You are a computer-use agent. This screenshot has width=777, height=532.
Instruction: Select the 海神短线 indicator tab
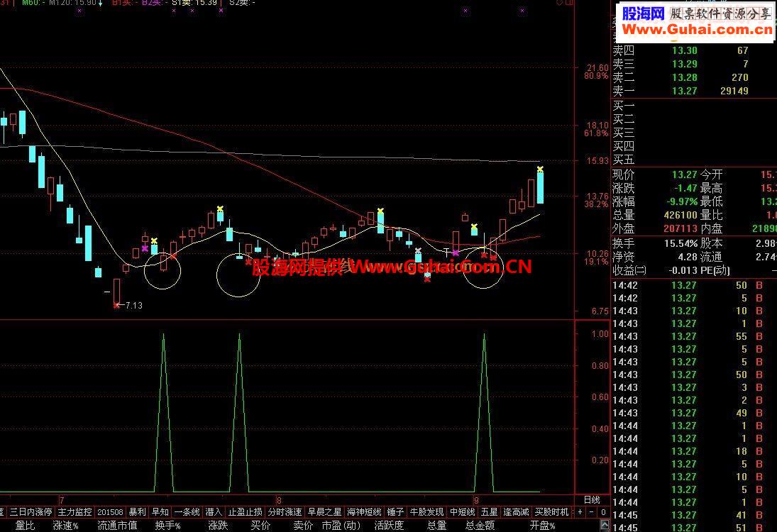pyautogui.click(x=364, y=511)
